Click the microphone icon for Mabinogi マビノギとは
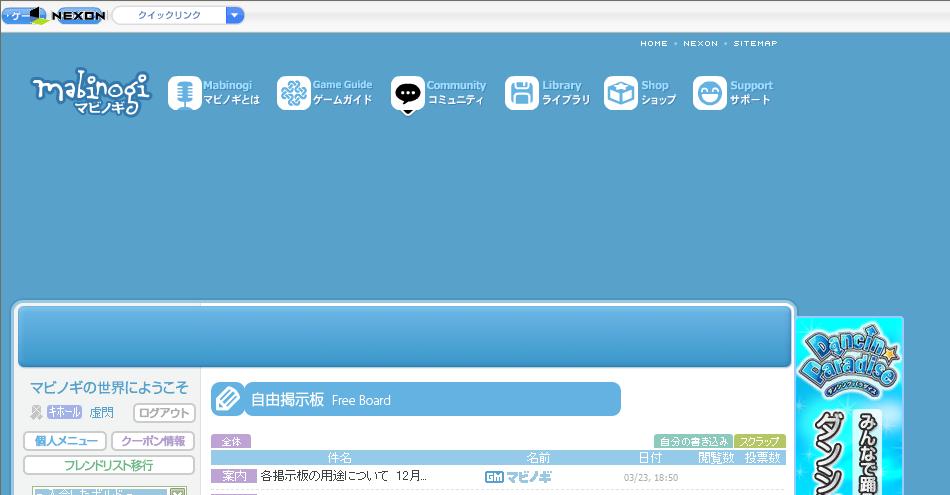This screenshot has height=495, width=950. click(184, 93)
